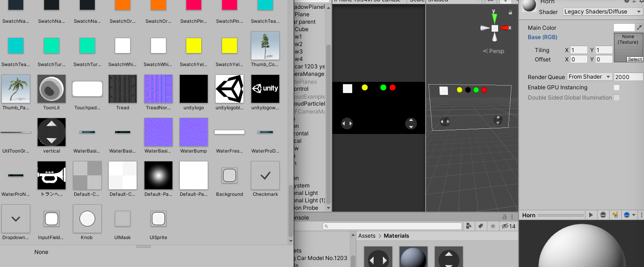644x267 pixels.
Task: Pick the vertical arrows texture in selector
Action: (52, 132)
